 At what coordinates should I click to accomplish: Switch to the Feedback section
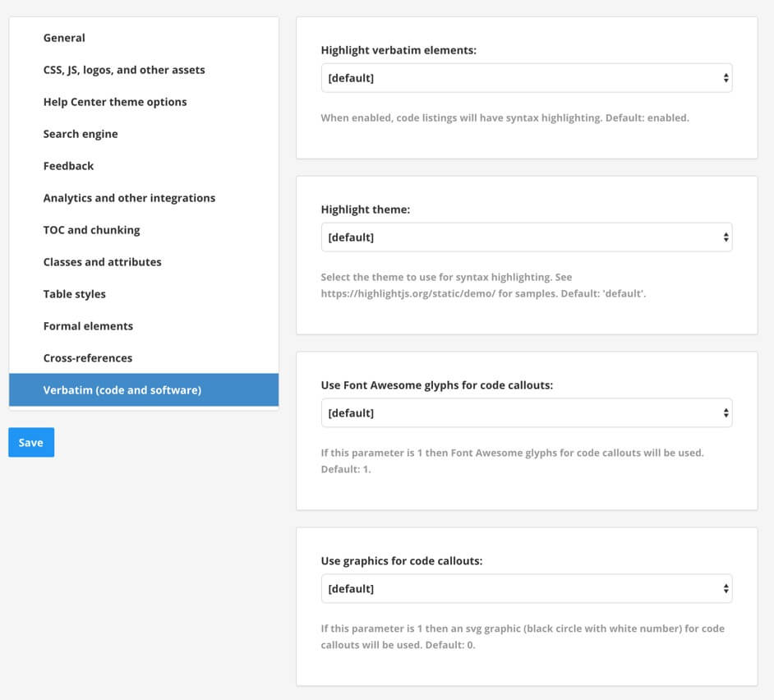[68, 166]
